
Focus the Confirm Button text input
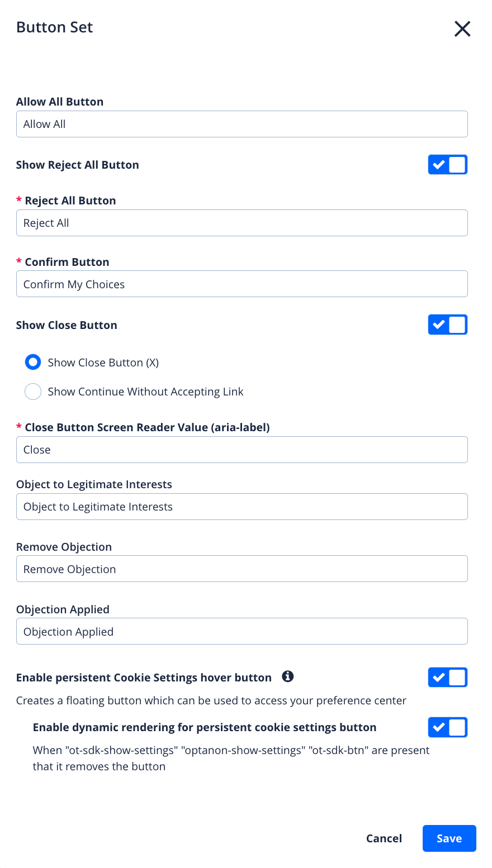(242, 284)
